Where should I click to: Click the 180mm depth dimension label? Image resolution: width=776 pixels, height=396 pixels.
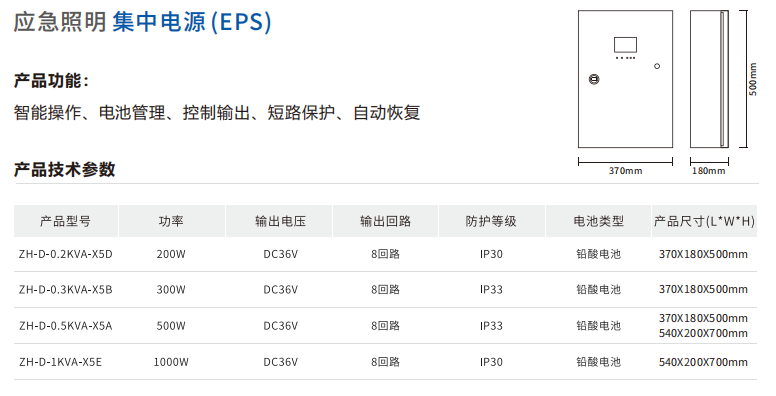coord(709,171)
